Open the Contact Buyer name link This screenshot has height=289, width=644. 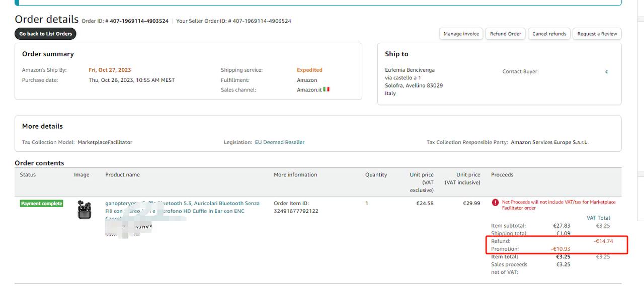[606, 71]
